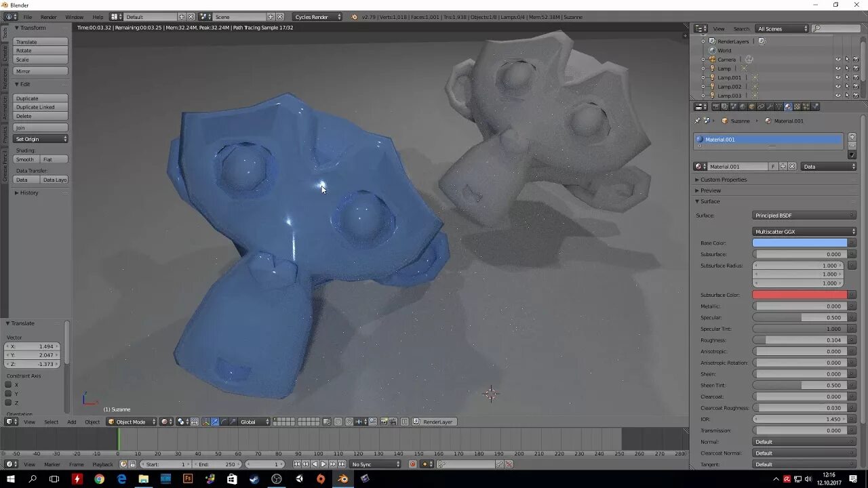Viewport: 868px width, 488px height.
Task: Open File Explorer from the taskbar
Action: (x=143, y=479)
